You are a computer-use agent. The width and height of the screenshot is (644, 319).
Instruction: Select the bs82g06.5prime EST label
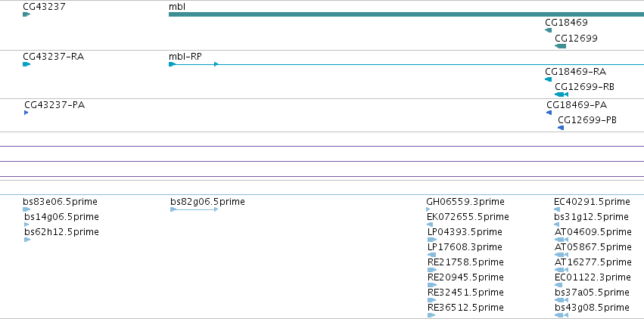[x=207, y=202]
